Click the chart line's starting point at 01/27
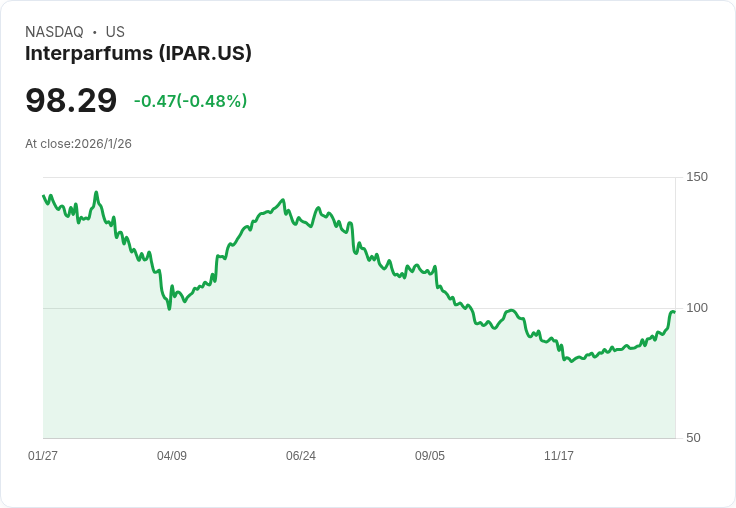Screen dimensions: 736x508 pyautogui.click(x=44, y=196)
